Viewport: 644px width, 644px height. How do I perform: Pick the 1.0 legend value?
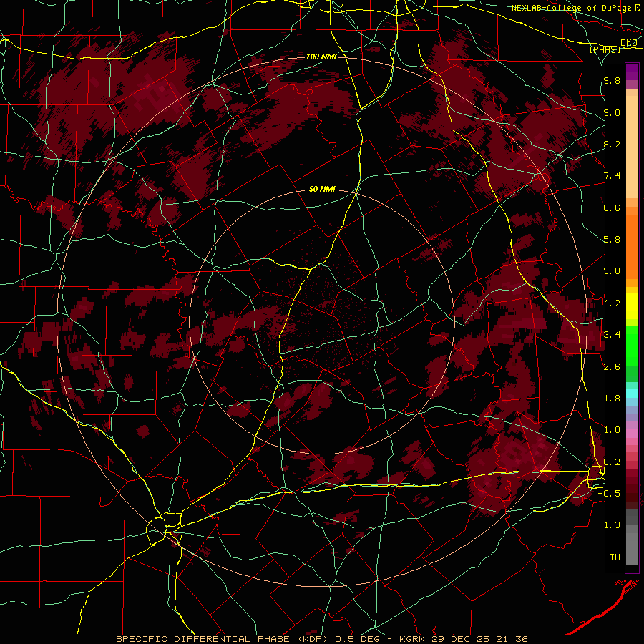612,429
